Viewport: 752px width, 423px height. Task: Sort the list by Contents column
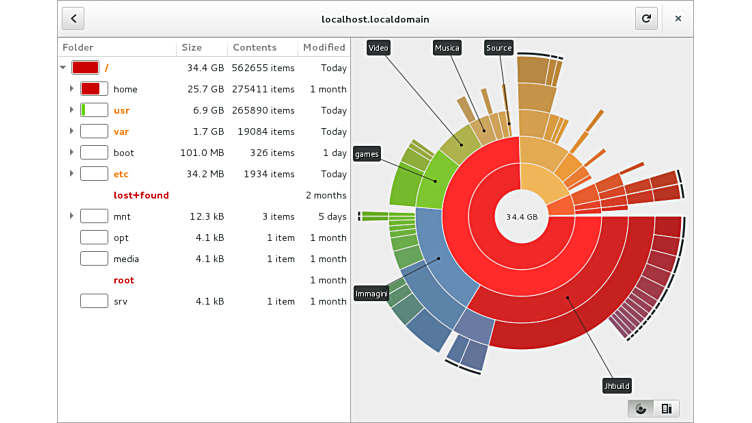tap(254, 47)
